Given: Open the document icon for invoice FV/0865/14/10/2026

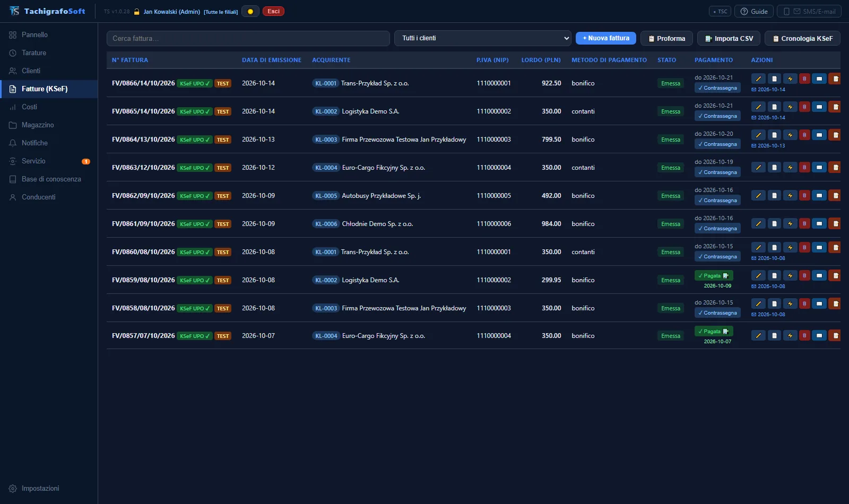Looking at the screenshot, I should coord(774,107).
